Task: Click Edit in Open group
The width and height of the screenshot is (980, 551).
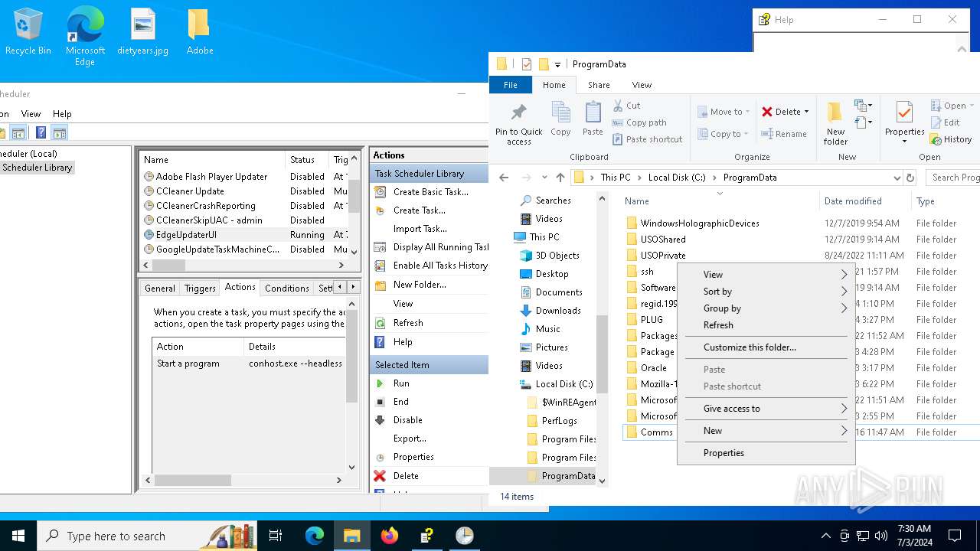Action: [x=946, y=122]
